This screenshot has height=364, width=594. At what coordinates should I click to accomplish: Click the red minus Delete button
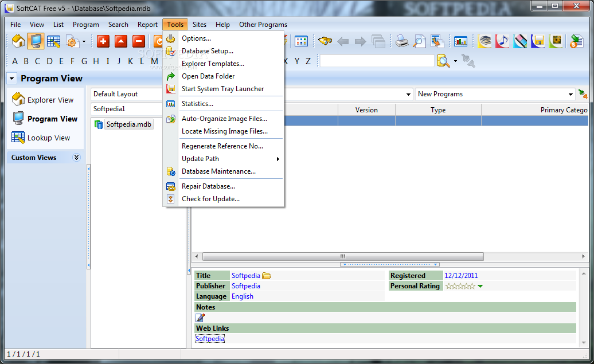click(x=139, y=41)
